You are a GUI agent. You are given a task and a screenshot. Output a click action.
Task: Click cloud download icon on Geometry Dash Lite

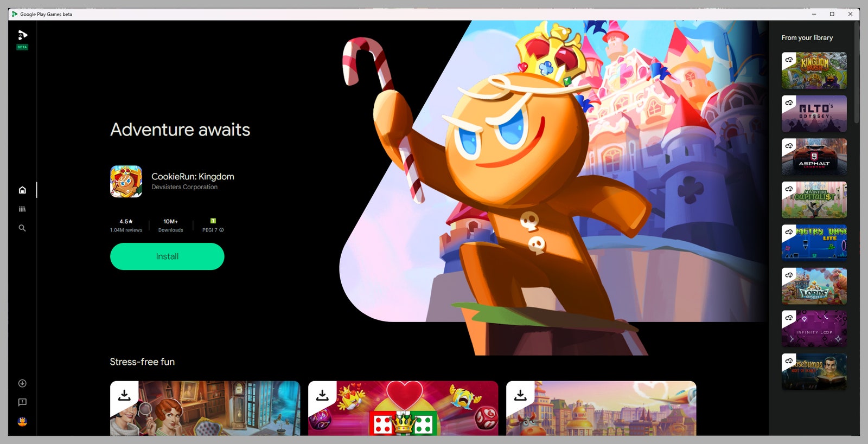click(x=789, y=232)
